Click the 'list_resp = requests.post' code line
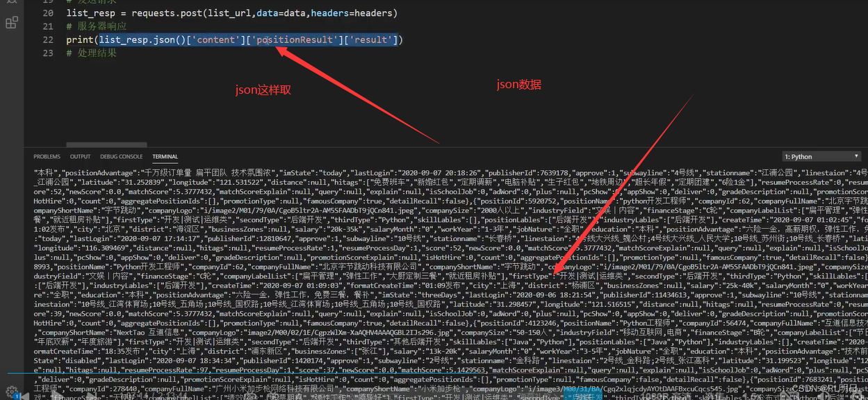The height and width of the screenshot is (400, 868). coord(232,12)
